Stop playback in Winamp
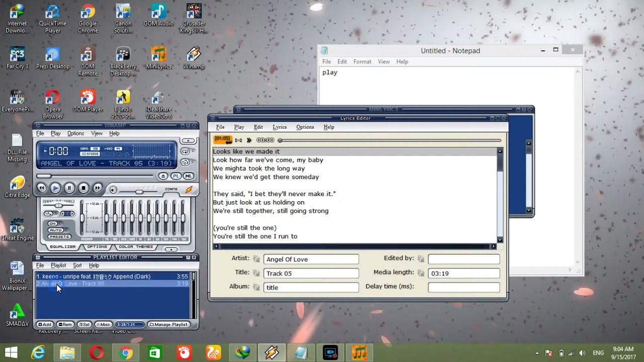 click(x=84, y=188)
